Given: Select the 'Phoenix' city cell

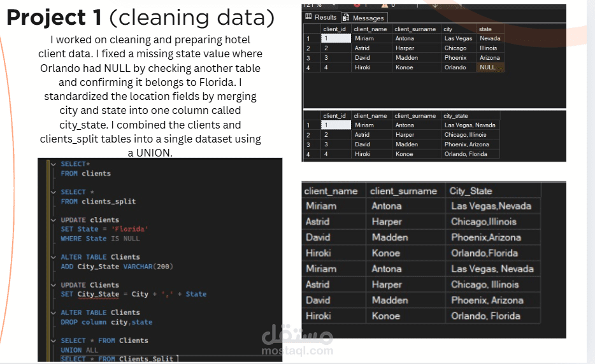Looking at the screenshot, I should click(458, 58).
